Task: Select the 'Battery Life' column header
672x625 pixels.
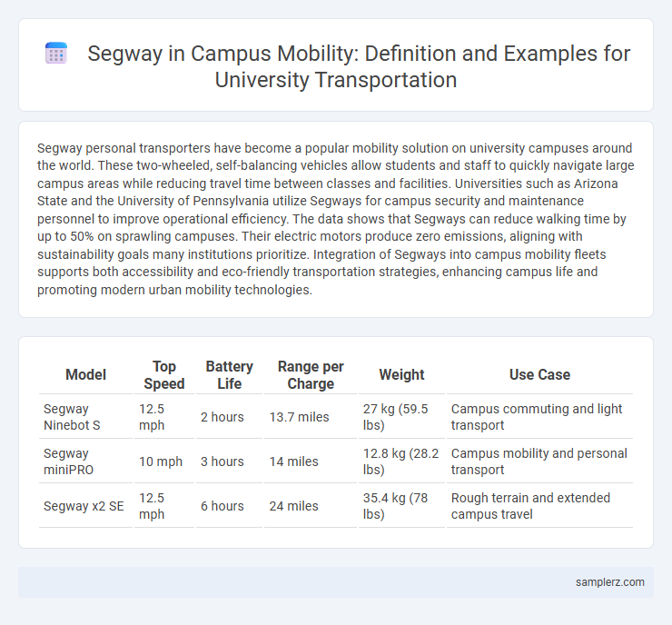Action: pos(229,374)
